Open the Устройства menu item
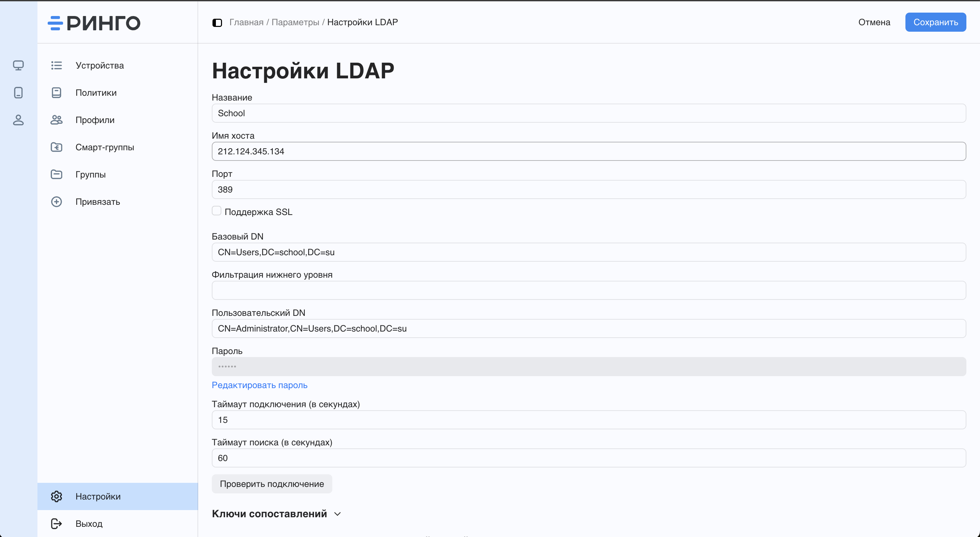The height and width of the screenshot is (537, 980). (99, 65)
